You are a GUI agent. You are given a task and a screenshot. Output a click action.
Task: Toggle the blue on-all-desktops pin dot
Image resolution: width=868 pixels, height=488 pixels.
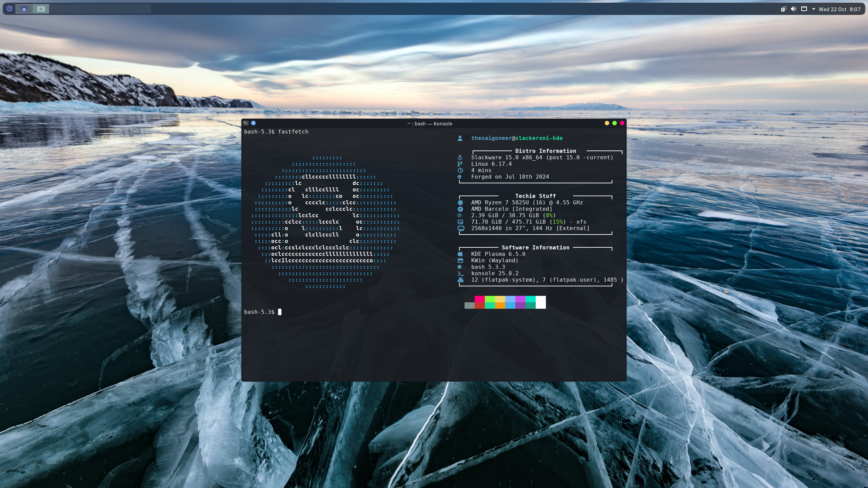click(253, 123)
